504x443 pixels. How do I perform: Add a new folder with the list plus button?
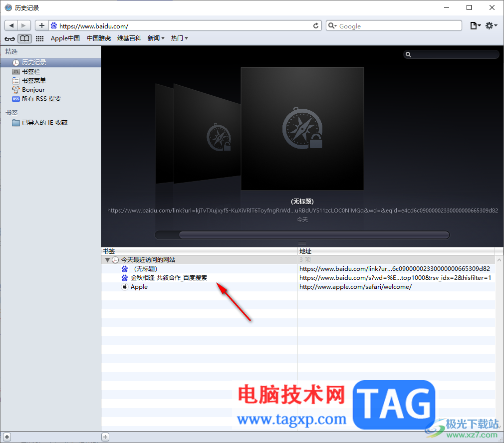[105, 437]
